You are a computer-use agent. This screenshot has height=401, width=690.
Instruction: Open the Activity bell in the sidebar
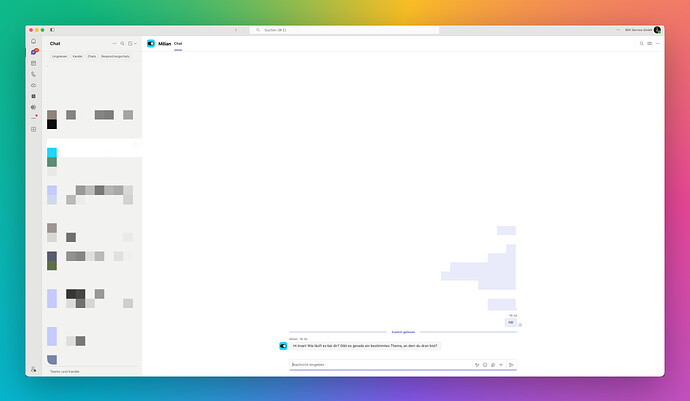(33, 41)
